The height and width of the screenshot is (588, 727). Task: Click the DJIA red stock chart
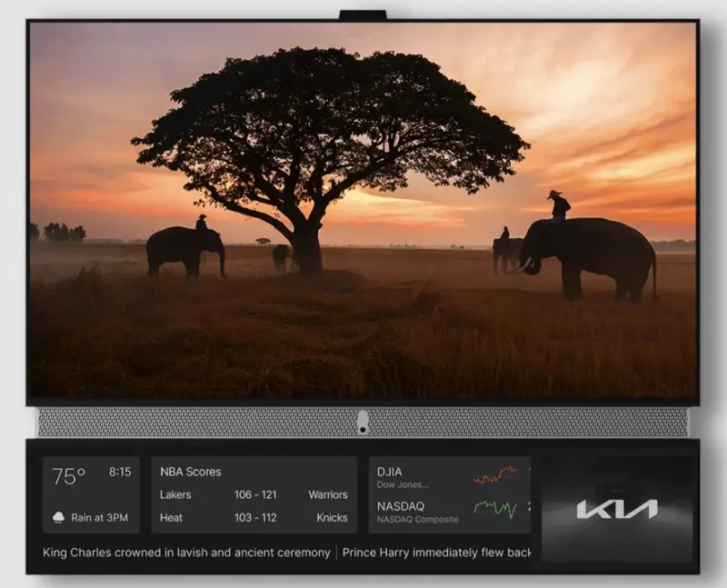495,475
